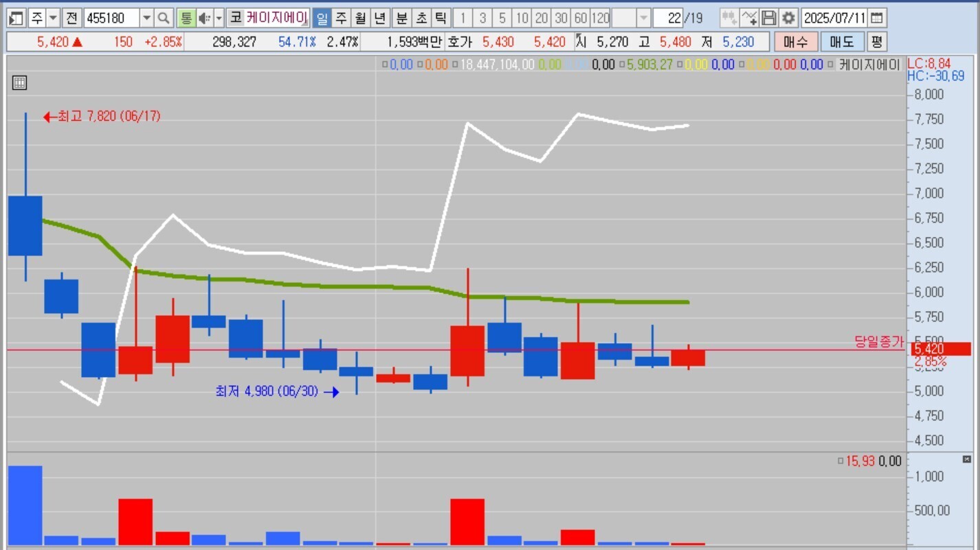Click the 15,93 volume legend square
The height and width of the screenshot is (550, 980).
[840, 461]
